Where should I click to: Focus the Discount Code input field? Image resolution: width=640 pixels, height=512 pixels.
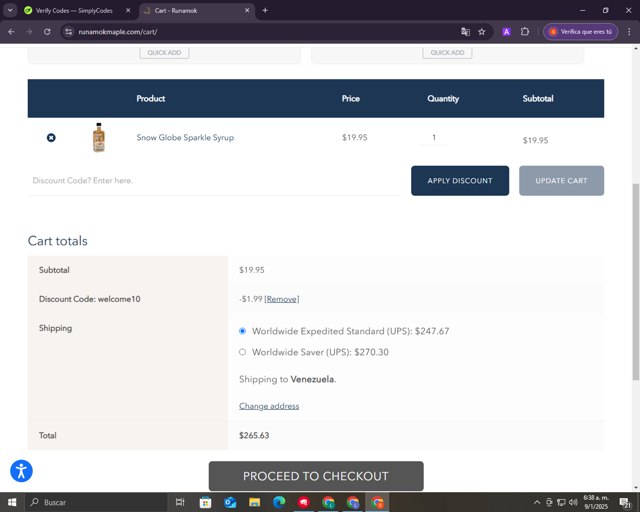click(214, 180)
